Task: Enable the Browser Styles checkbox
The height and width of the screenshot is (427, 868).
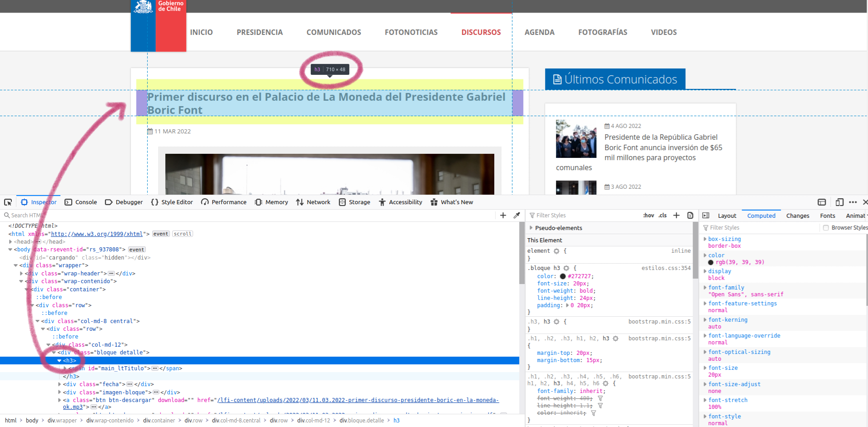Action: coord(826,227)
